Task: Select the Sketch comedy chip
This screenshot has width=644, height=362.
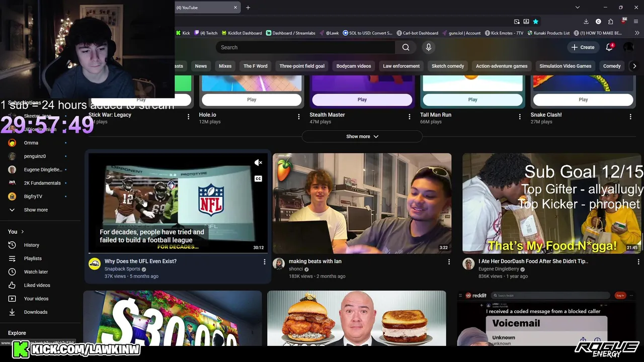Action: coord(448,66)
